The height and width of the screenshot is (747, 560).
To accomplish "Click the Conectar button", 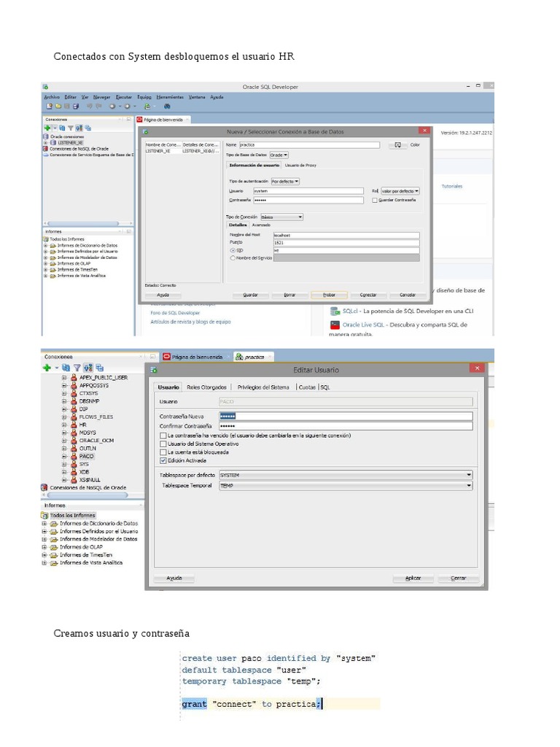I will coord(368,295).
